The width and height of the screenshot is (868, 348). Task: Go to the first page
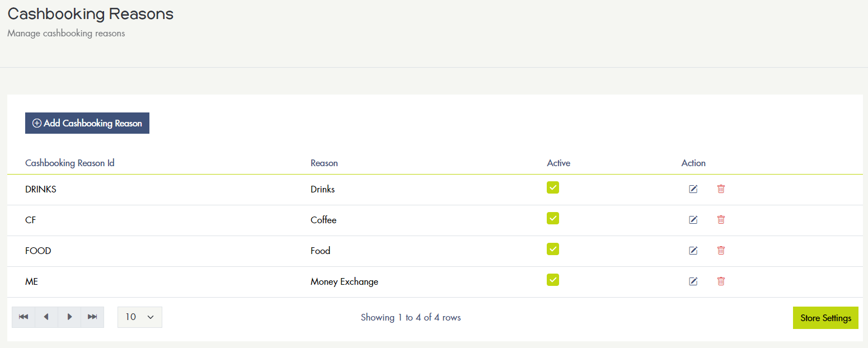(24, 317)
